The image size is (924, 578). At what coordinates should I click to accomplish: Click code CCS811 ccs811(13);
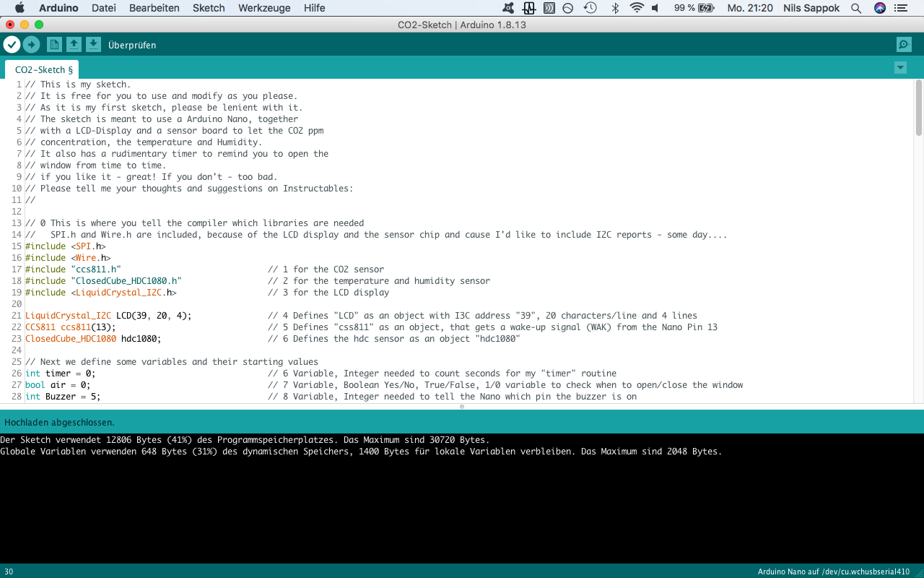coord(71,327)
